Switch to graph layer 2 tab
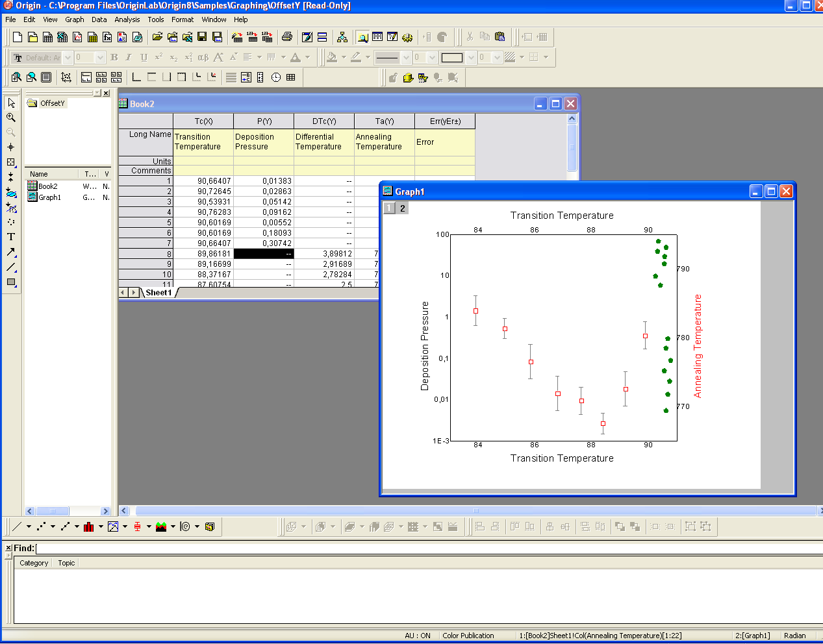This screenshot has width=823, height=644. [x=403, y=208]
